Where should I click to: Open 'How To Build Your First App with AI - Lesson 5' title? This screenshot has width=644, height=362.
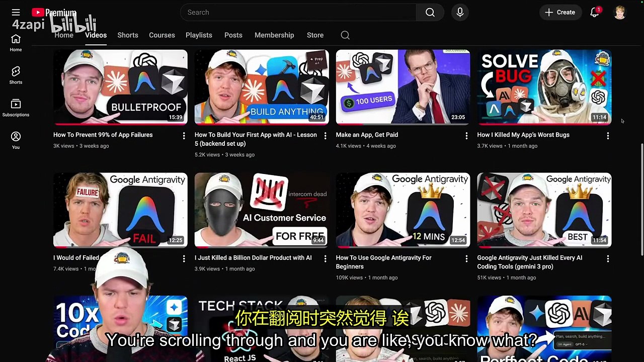coord(256,139)
